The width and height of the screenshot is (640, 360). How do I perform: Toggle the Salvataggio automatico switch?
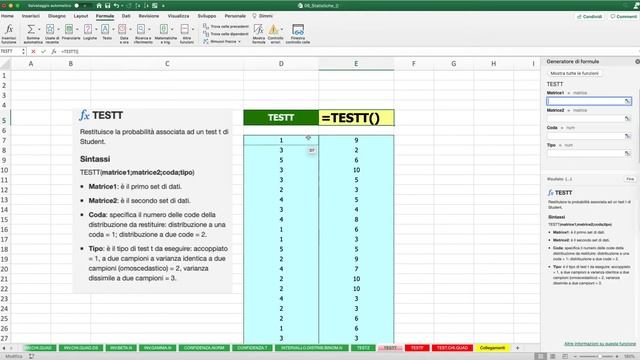click(82, 6)
